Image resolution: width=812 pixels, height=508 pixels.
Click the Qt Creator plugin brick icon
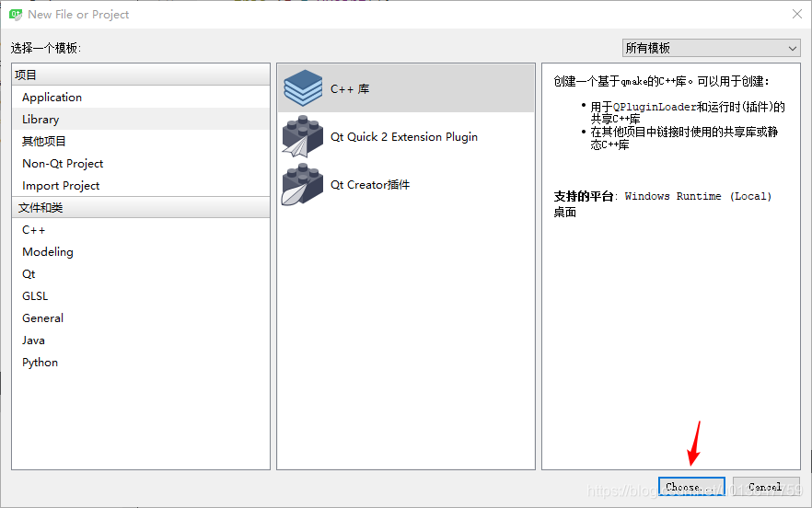point(303,184)
